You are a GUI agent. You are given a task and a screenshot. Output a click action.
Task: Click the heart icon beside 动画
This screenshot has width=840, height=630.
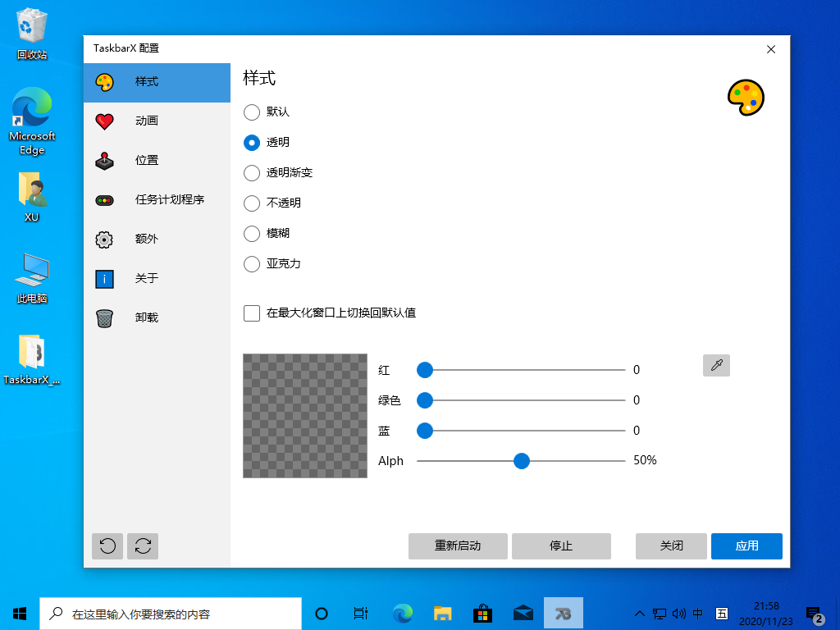click(105, 121)
